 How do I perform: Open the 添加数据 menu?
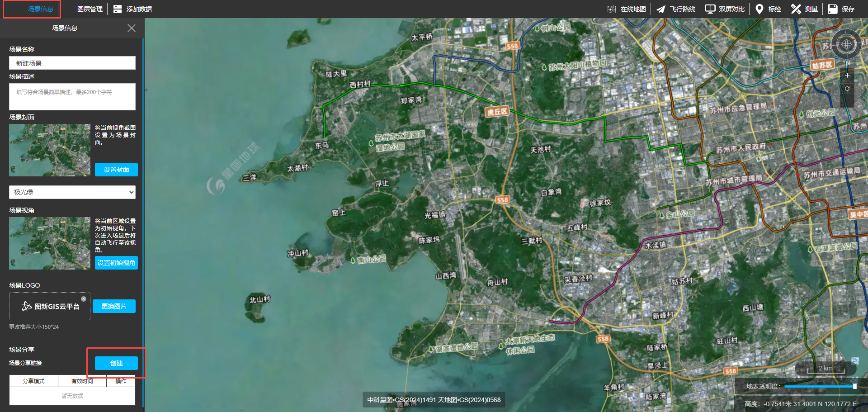pos(132,9)
